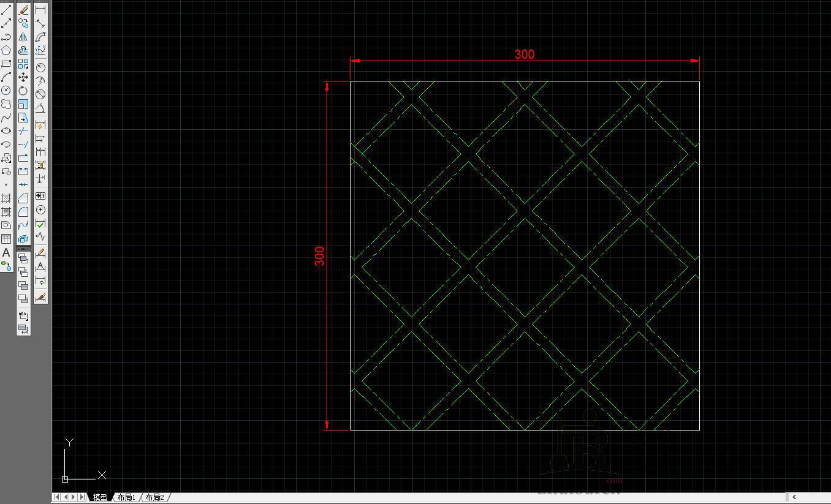Click the Quick Dimension icon
The image size is (831, 504).
40,126
